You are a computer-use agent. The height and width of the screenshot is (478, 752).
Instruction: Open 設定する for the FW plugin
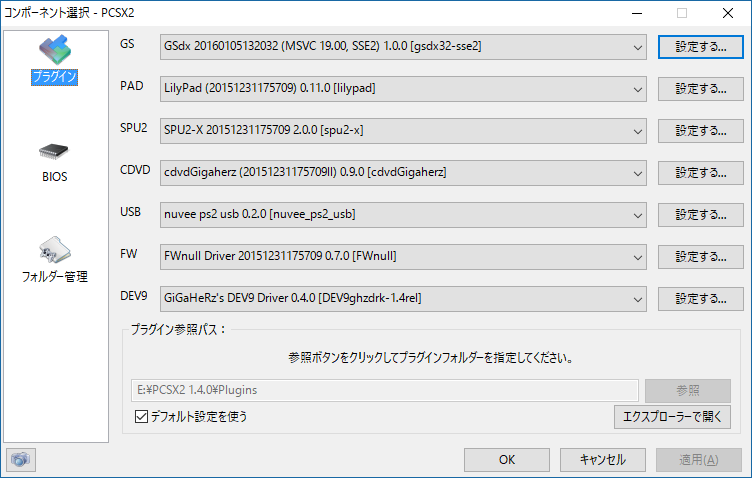point(701,256)
